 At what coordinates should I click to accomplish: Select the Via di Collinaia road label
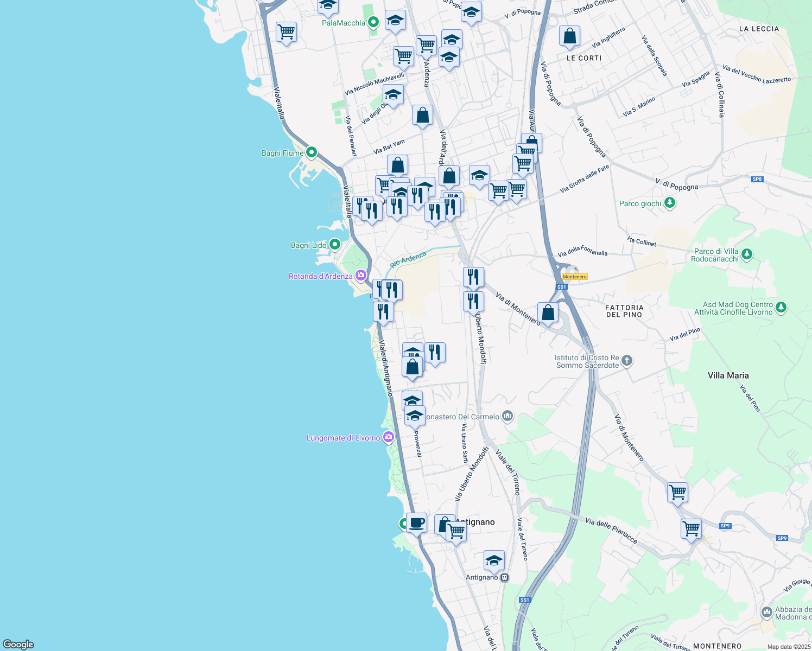[x=720, y=94]
